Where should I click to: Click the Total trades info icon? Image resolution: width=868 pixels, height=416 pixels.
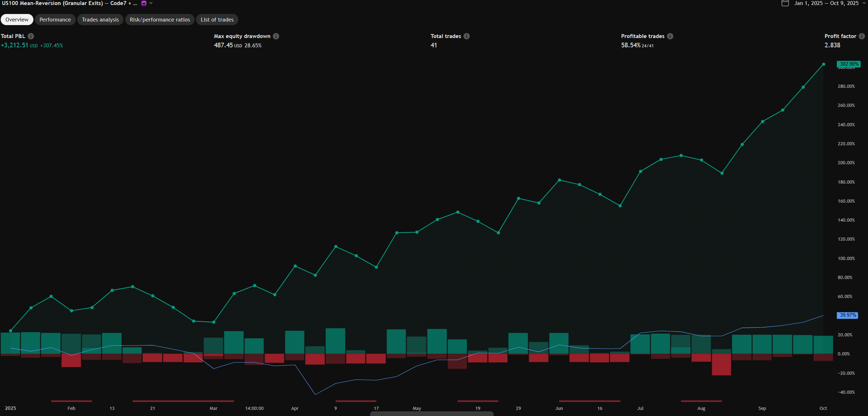click(467, 36)
